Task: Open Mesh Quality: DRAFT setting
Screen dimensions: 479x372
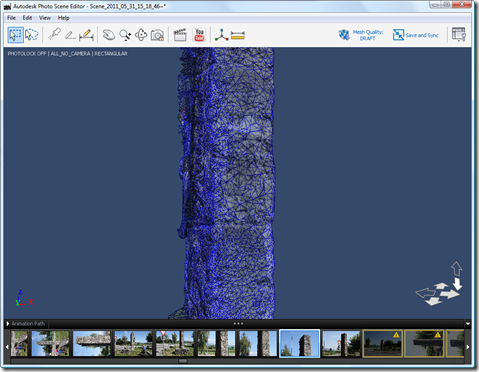Action: click(361, 35)
